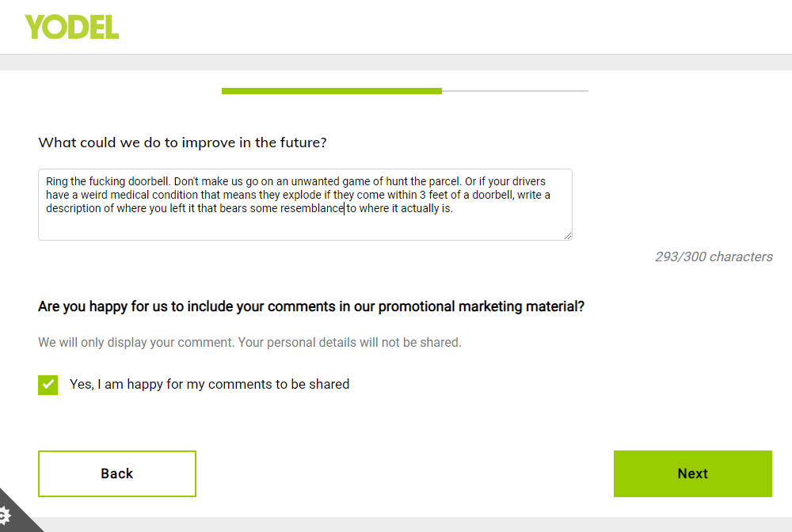
Task: Go to the next survey step
Action: coord(692,473)
